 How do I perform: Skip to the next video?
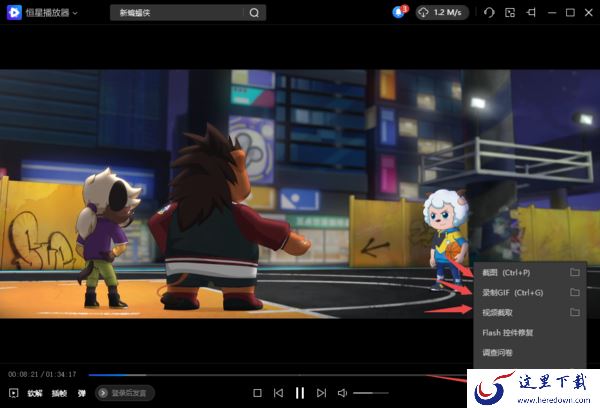click(x=321, y=393)
